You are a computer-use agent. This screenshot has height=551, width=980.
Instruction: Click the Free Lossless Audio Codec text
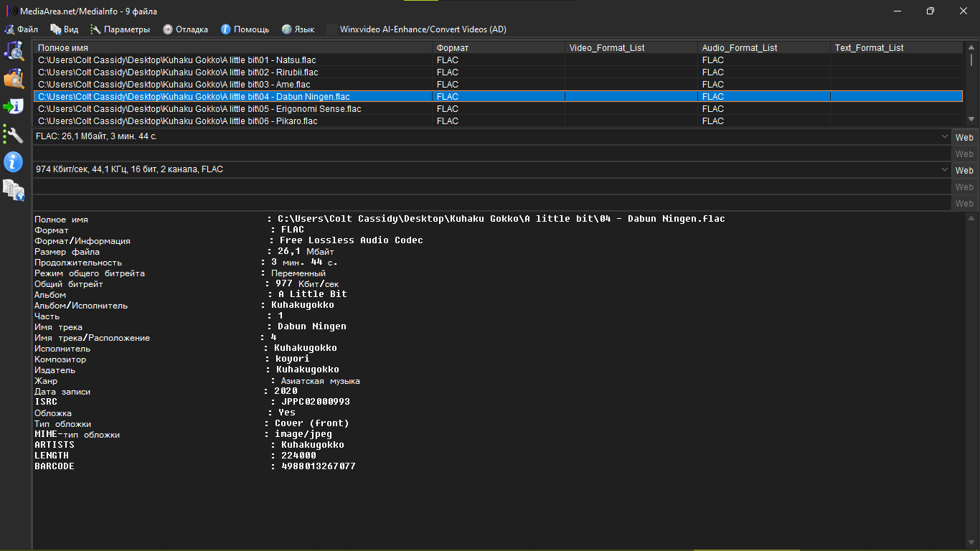point(351,240)
